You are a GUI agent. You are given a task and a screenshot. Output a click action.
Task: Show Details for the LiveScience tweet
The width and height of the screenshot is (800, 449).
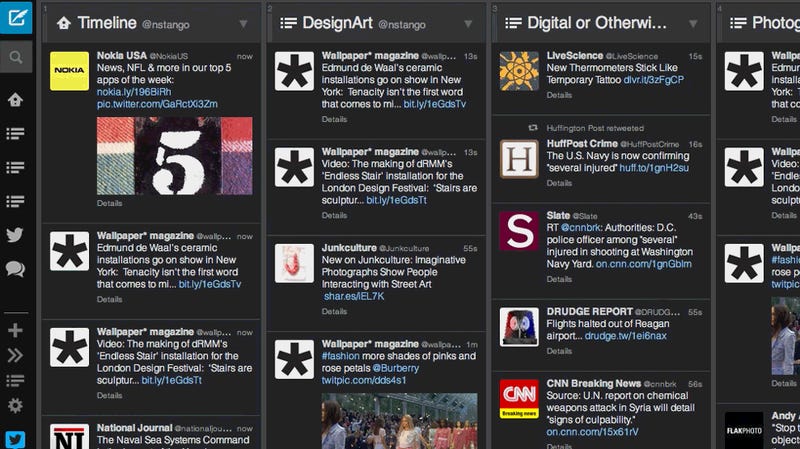pyautogui.click(x=559, y=95)
